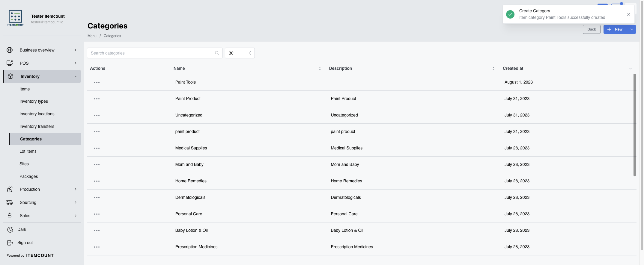This screenshot has height=265, width=644.
Task: Collapse the Inventory menu
Action: click(42, 76)
